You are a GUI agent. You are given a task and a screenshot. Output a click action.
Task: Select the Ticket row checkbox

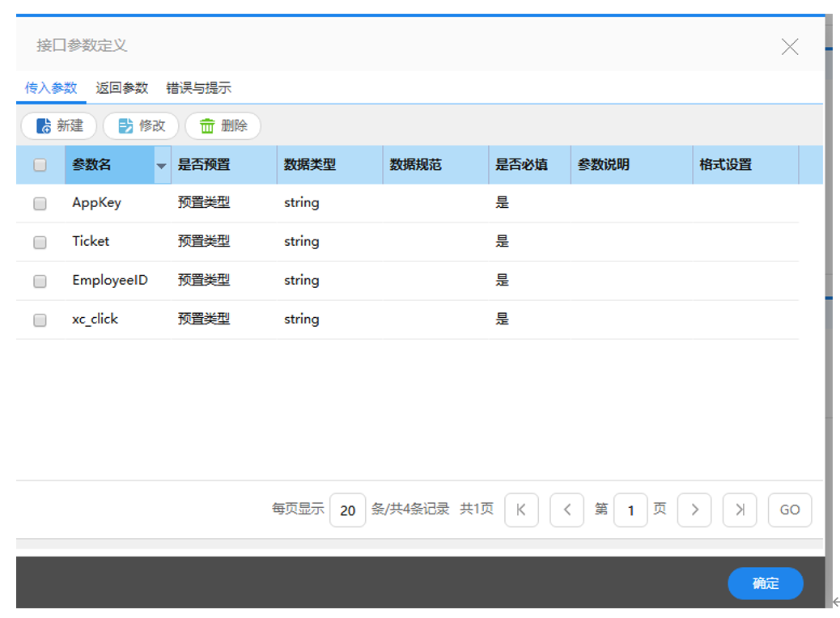click(x=40, y=242)
